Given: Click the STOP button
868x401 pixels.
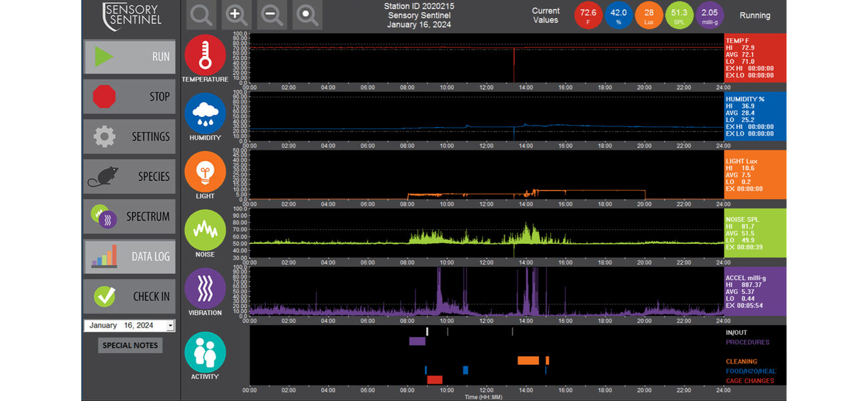Looking at the screenshot, I should (x=130, y=96).
